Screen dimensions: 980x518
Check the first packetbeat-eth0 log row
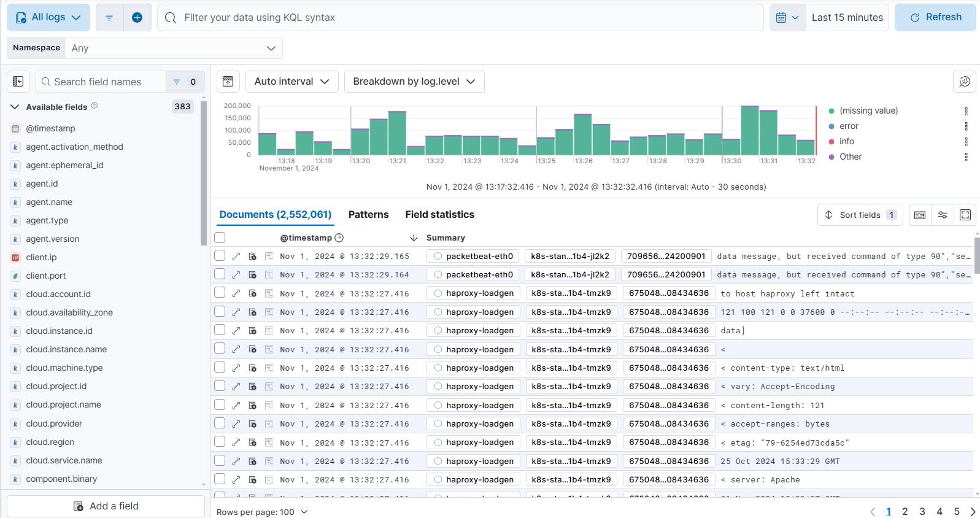220,256
